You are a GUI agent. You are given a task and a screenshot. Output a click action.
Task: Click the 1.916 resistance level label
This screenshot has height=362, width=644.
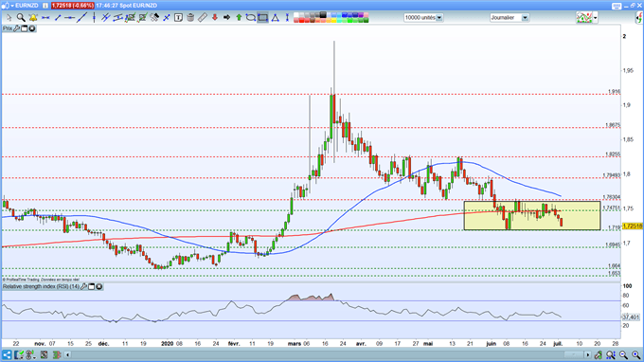click(x=614, y=92)
